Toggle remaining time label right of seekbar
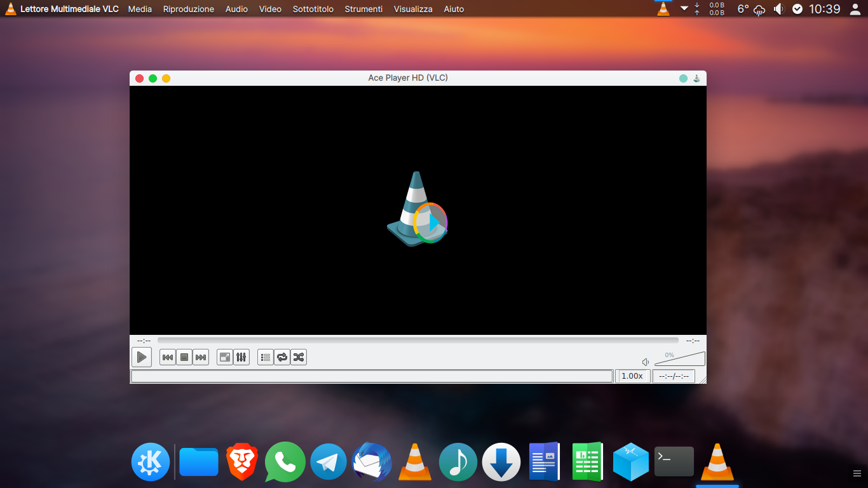The height and width of the screenshot is (488, 868). 693,341
